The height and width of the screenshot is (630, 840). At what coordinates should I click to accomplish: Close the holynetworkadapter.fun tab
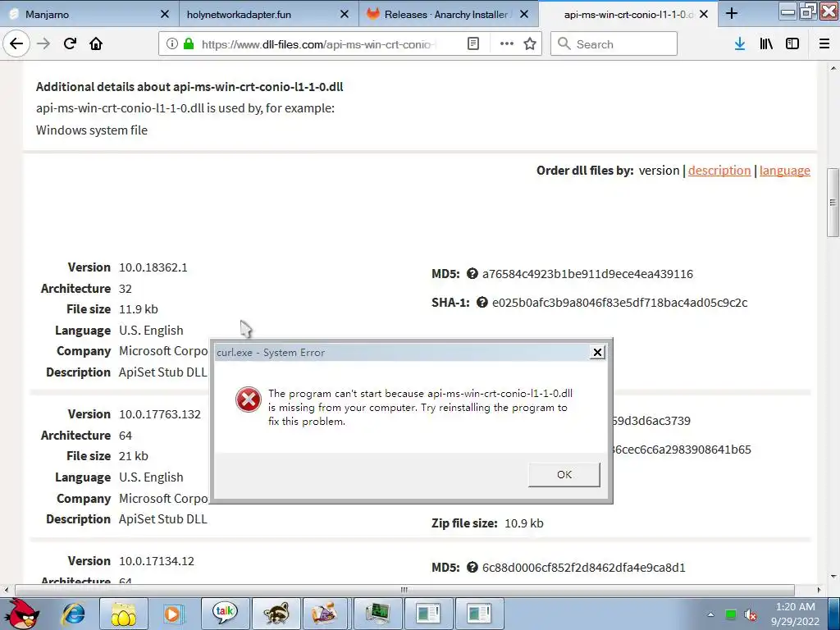tap(345, 15)
